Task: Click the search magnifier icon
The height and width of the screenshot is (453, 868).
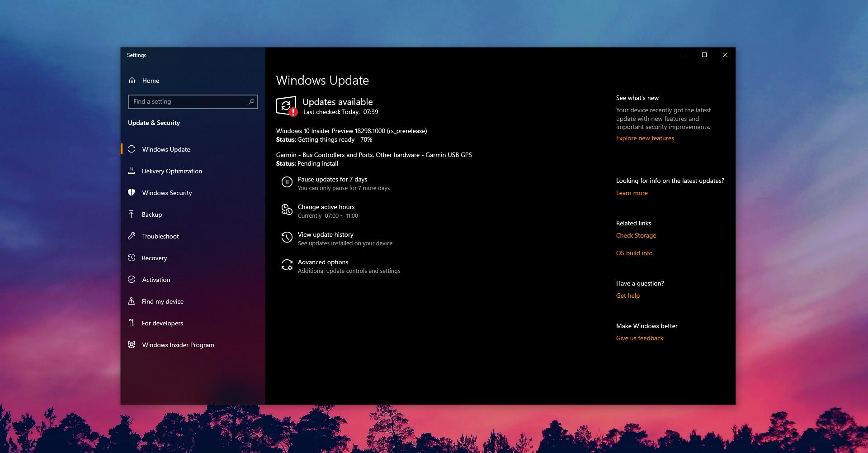Action: tap(251, 101)
